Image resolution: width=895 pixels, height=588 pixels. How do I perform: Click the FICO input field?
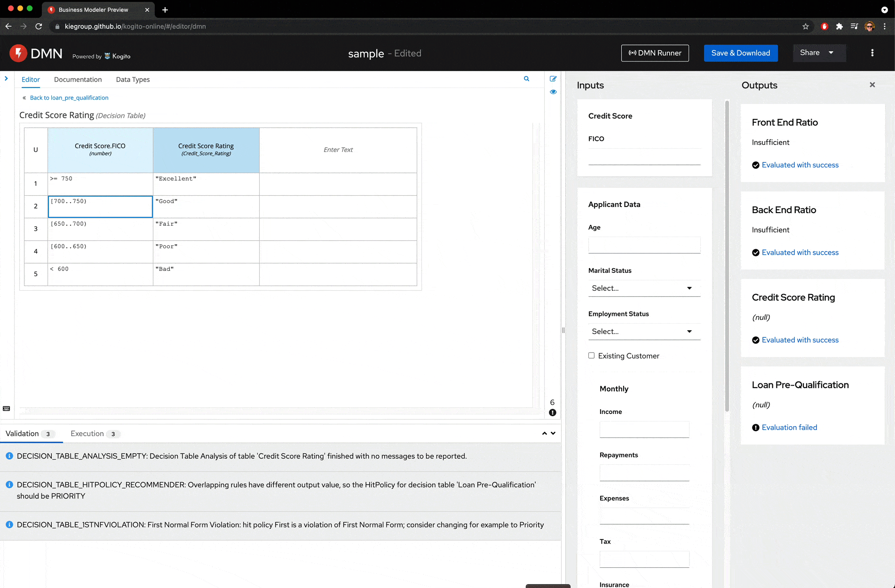(x=644, y=157)
